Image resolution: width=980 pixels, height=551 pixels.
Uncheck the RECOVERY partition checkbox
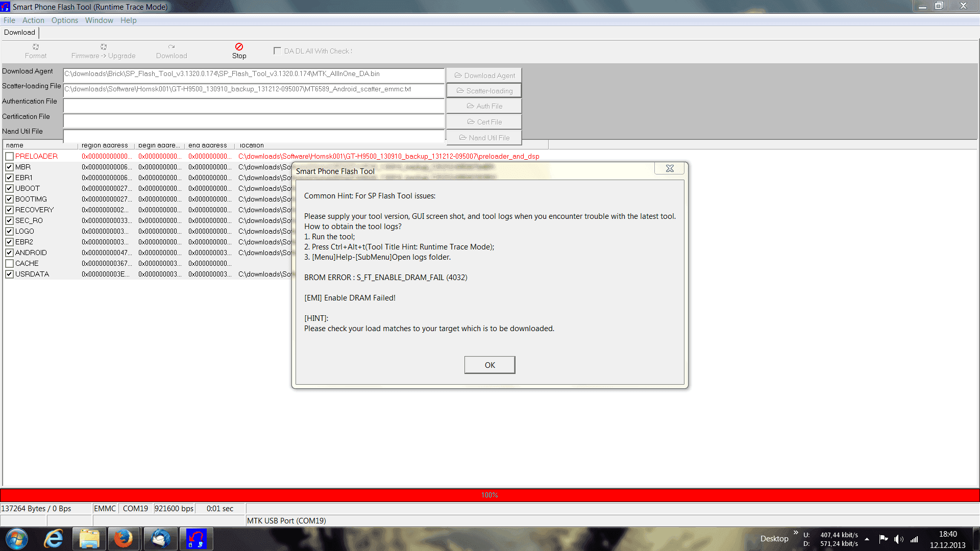[x=9, y=210]
